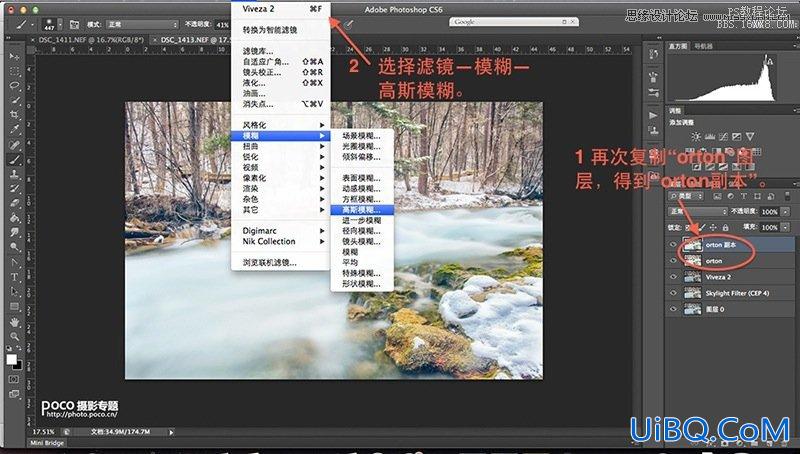Select the Rectangle shape tool
800x454 pixels.
coord(14,307)
